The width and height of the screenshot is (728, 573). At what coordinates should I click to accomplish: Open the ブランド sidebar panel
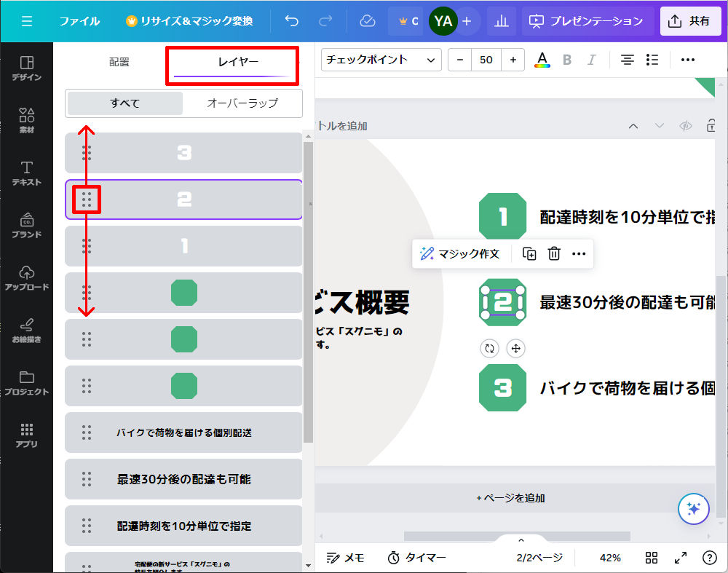pyautogui.click(x=27, y=226)
